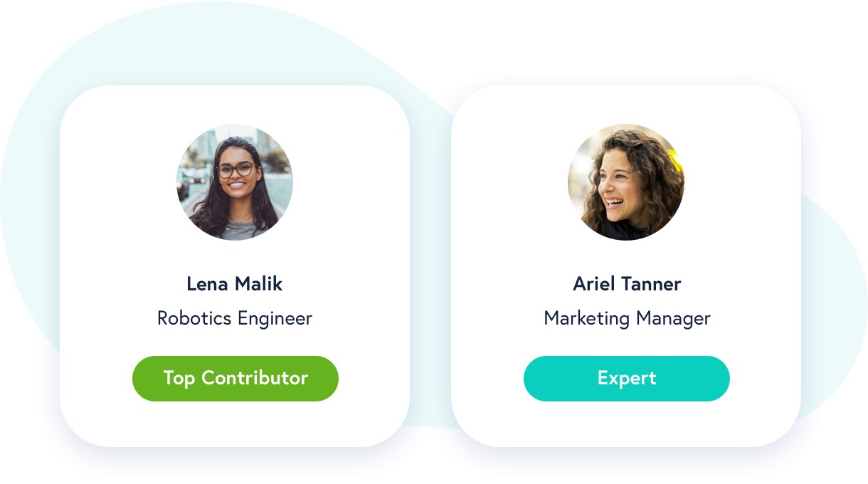Click the word Lena in the name
Image resolution: width=868 pixels, height=484 pixels.
(207, 284)
